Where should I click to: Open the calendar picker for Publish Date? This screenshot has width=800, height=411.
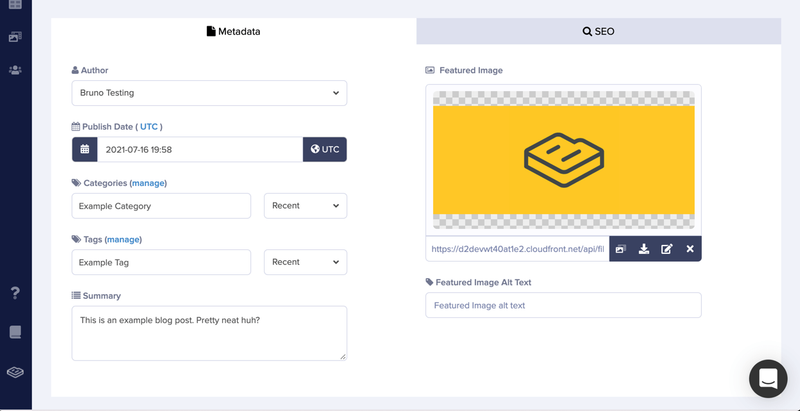[x=85, y=149]
